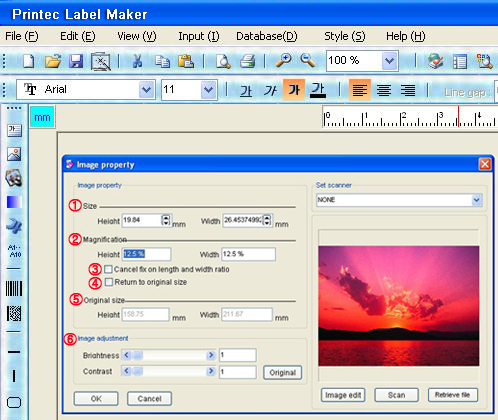Click the Image edit button

[x=343, y=395]
